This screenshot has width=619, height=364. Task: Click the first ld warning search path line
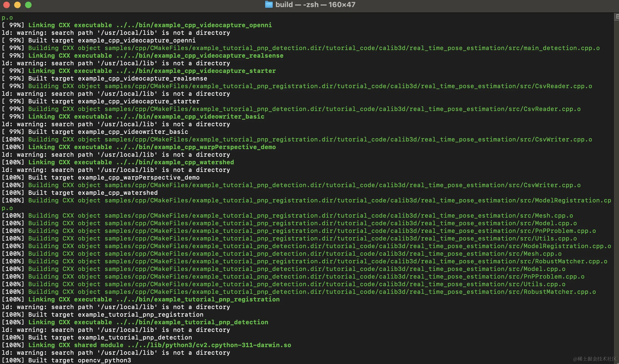pos(116,33)
